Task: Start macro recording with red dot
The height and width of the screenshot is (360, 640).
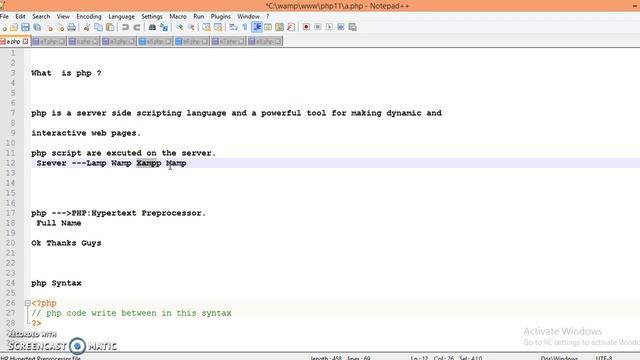Action: (306, 27)
